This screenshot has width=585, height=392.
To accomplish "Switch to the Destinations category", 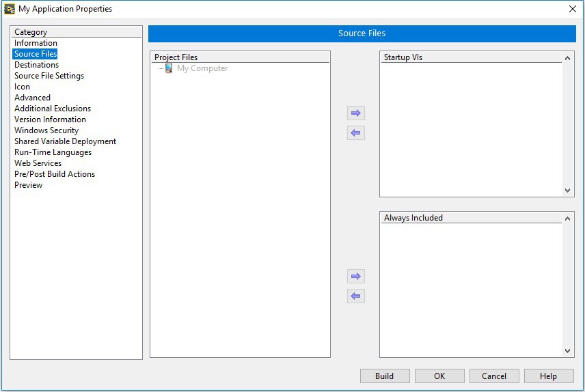I will pos(36,65).
